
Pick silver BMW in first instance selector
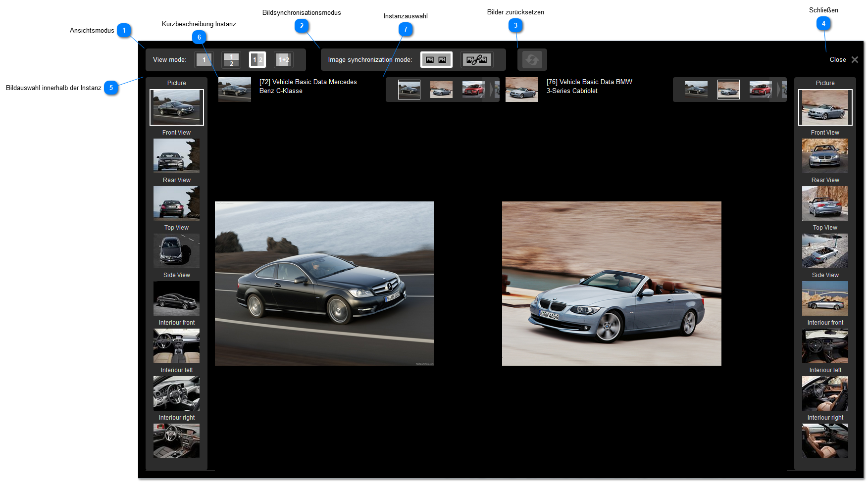(441, 90)
